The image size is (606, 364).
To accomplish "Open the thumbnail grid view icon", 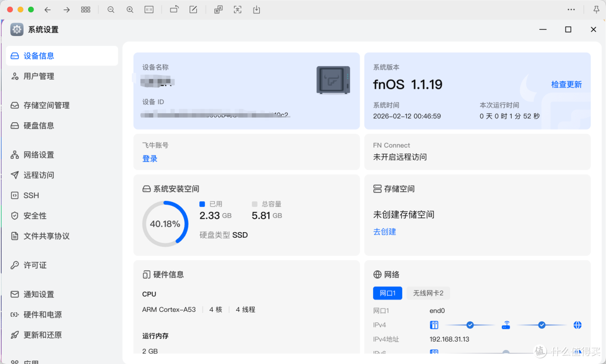I will point(86,10).
